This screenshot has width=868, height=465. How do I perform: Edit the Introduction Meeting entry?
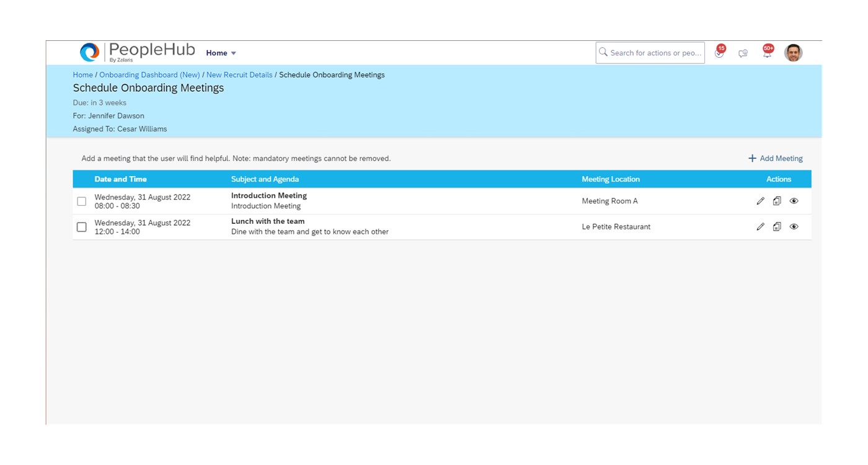click(x=760, y=200)
